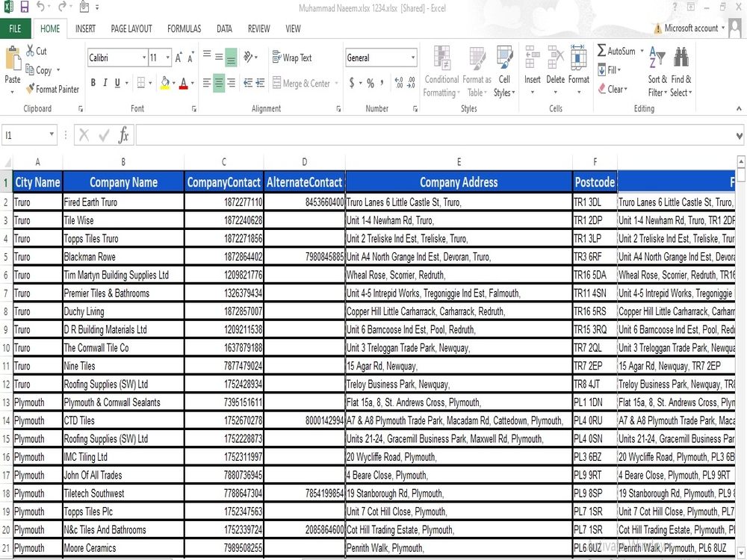747x560 pixels.
Task: Toggle Wrap Text
Action: 292,57
